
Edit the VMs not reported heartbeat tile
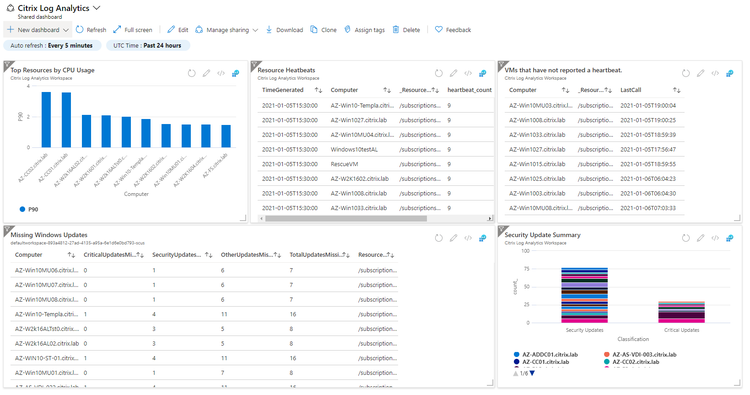[x=700, y=73]
